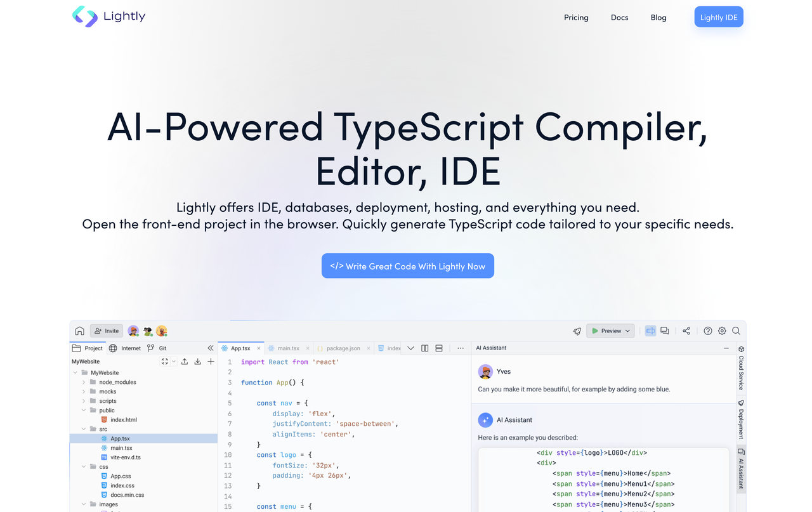Select the rocket deploy icon in the toolbar
Screen dimensions: 812x512
coord(576,331)
